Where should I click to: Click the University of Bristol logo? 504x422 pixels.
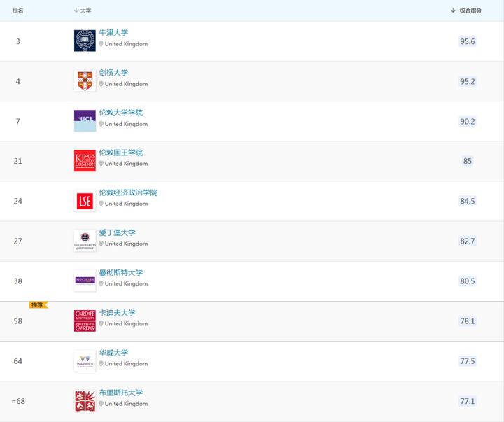(85, 401)
